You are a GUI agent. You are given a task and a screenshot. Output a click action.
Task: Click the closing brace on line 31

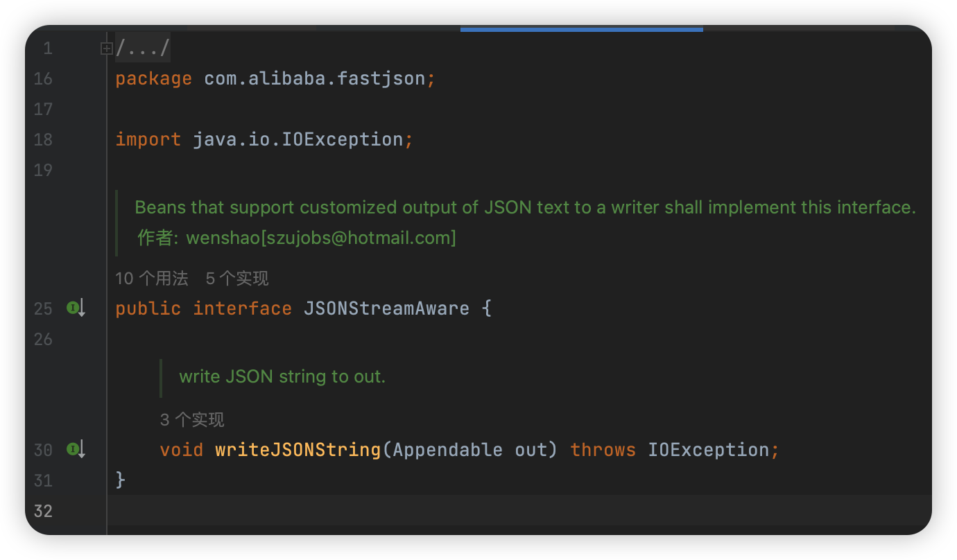121,480
